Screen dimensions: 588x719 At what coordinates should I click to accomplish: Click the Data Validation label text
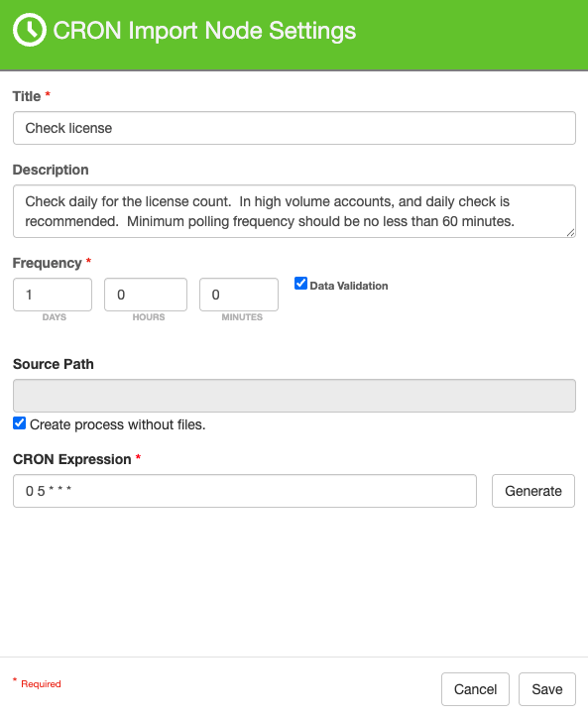[x=349, y=286]
